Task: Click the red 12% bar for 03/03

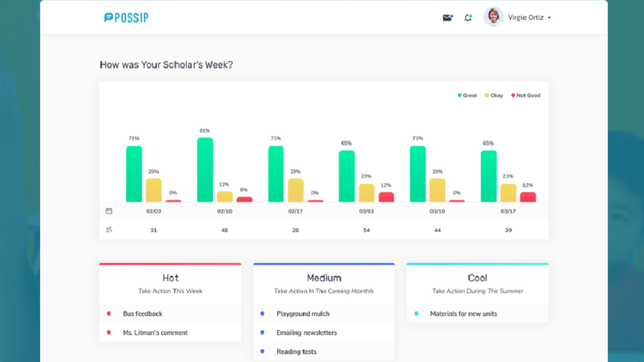Action: coord(386,197)
